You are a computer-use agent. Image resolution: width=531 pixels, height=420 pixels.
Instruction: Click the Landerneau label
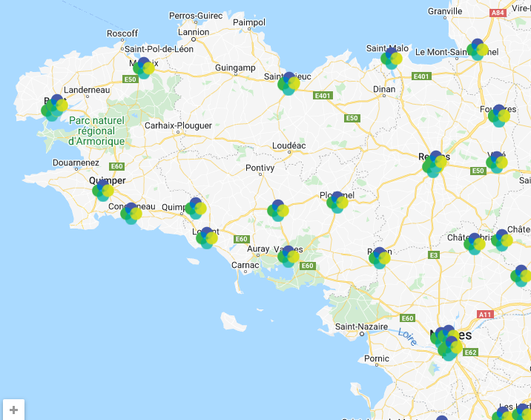87,90
